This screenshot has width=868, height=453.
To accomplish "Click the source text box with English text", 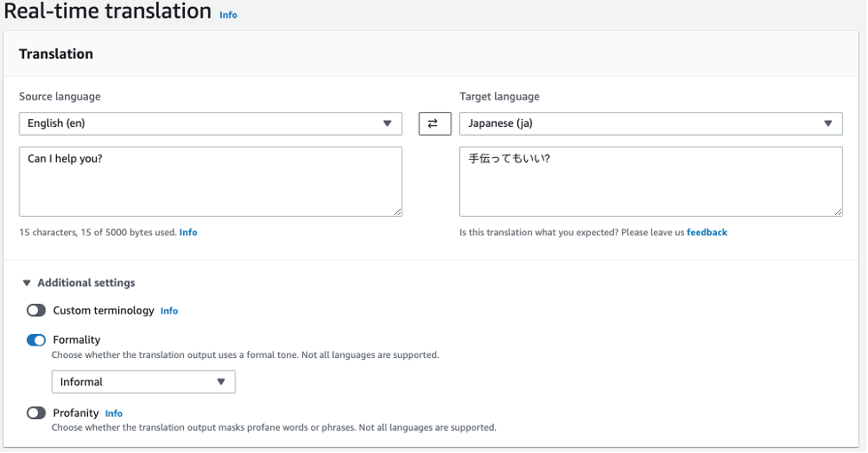I will coord(210,181).
